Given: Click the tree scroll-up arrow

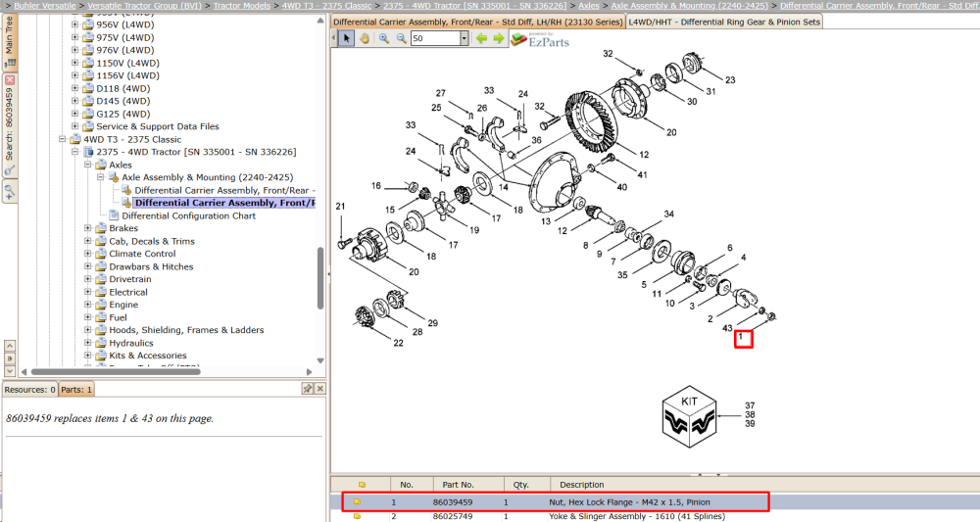Looking at the screenshot, I should coord(320,21).
